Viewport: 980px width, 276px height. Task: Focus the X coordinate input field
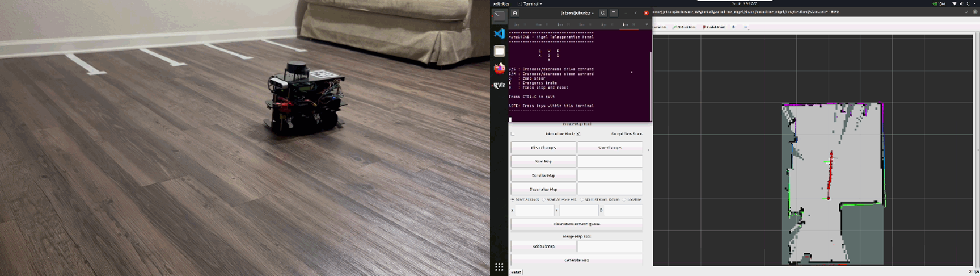(534, 210)
